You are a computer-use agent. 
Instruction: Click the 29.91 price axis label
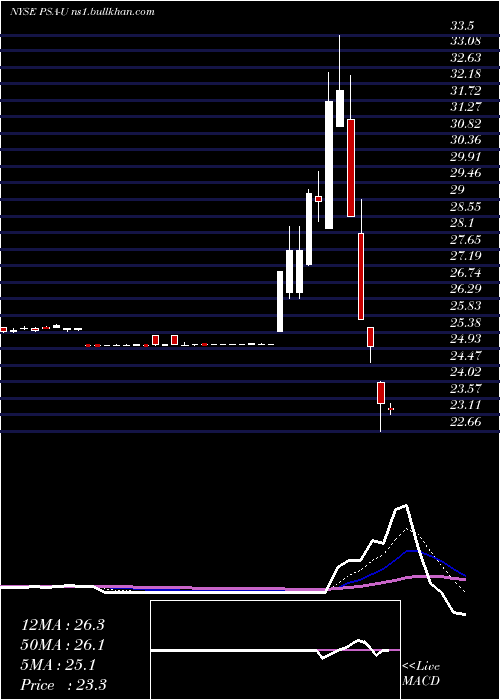pos(465,157)
